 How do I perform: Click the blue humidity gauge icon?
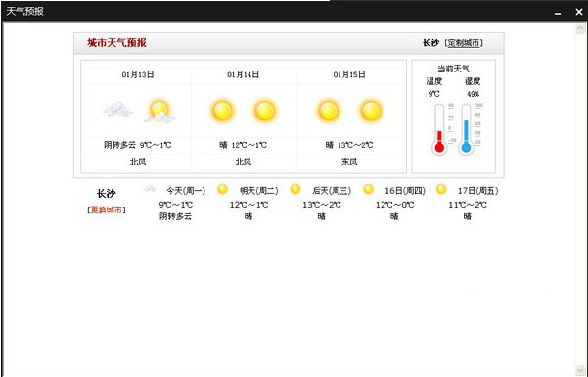click(466, 129)
